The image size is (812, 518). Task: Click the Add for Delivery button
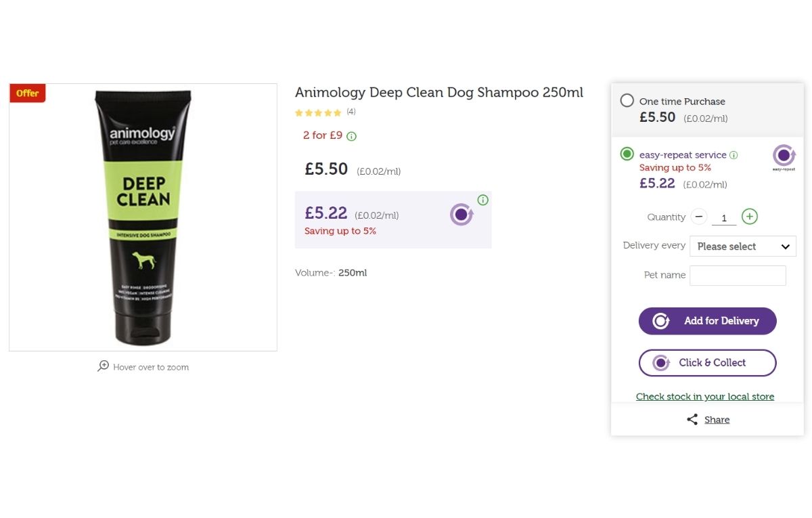708,321
